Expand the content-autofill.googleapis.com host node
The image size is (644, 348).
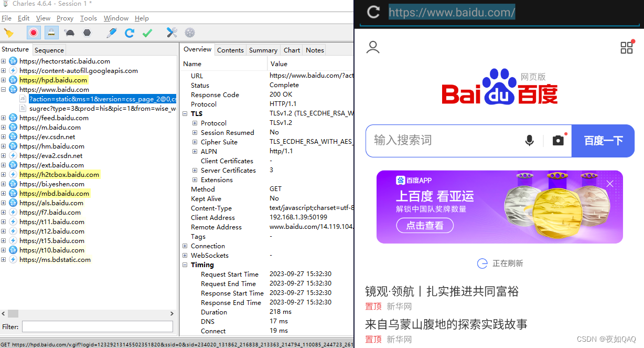pos(3,71)
